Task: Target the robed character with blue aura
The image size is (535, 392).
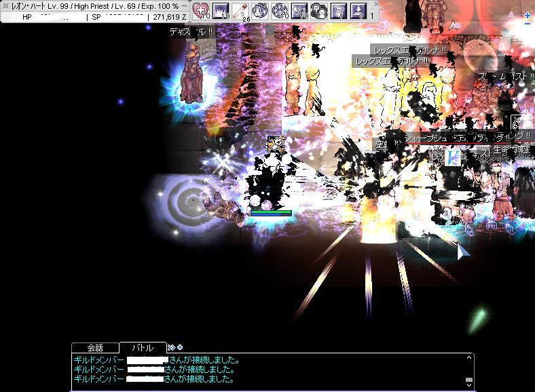Action: tap(192, 75)
